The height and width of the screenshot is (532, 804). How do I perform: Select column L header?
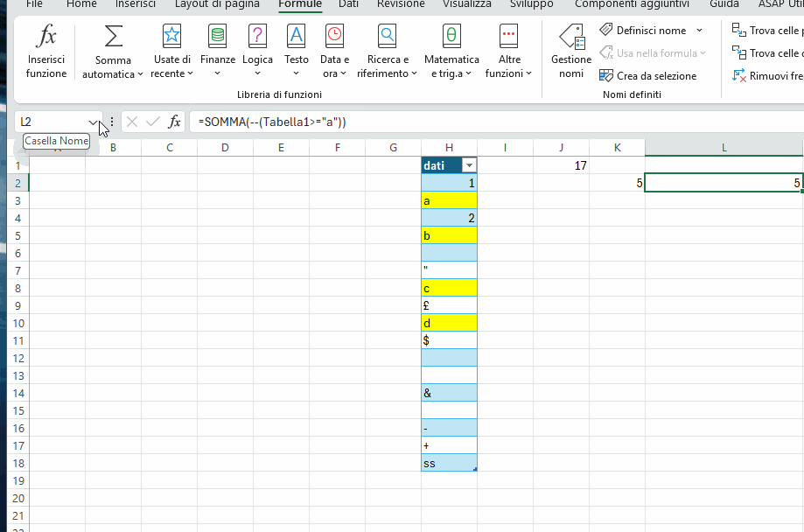(x=724, y=148)
